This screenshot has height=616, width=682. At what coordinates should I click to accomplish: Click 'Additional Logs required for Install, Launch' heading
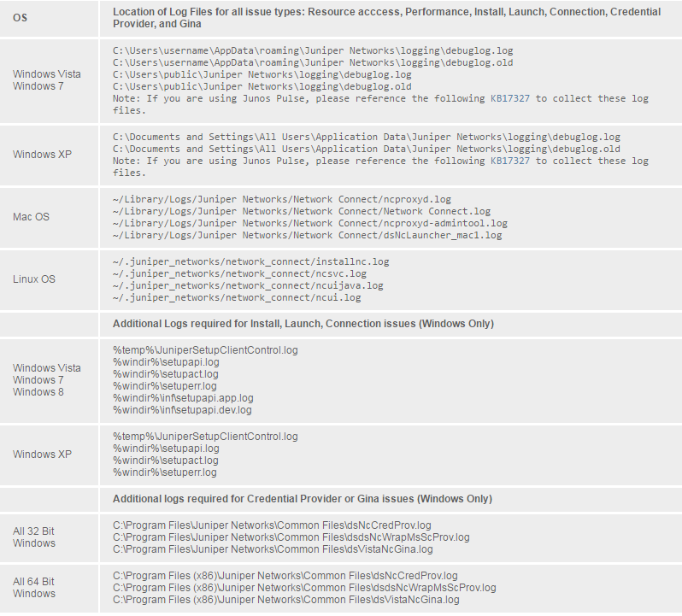coord(303,324)
